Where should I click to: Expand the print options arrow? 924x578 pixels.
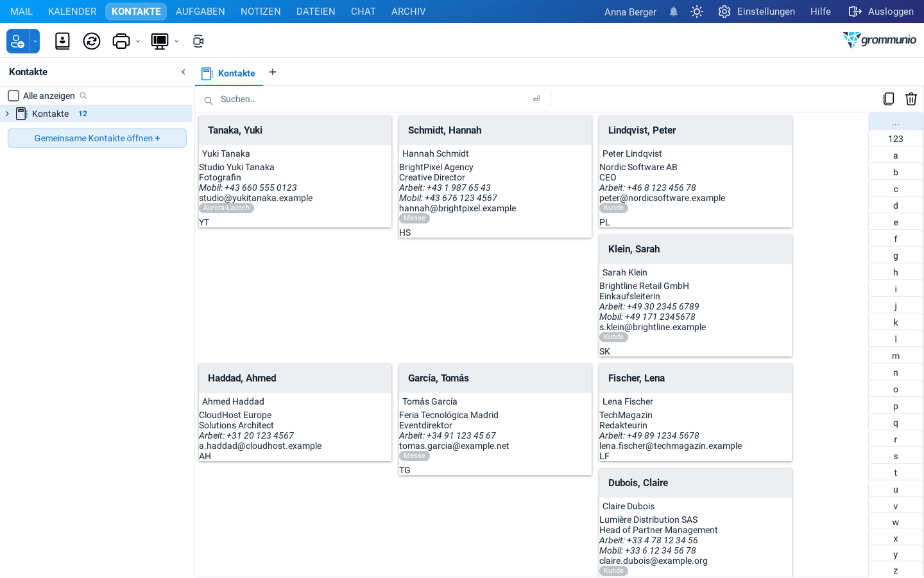point(138,41)
